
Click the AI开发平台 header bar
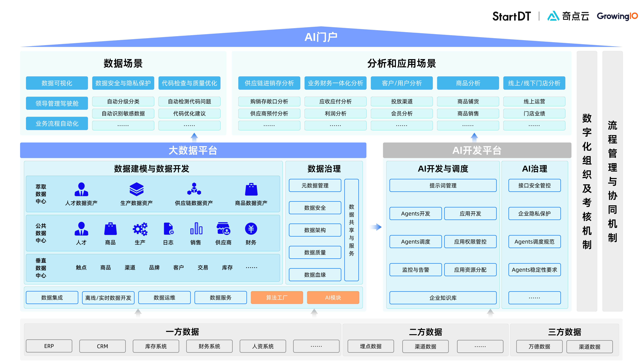477,150
